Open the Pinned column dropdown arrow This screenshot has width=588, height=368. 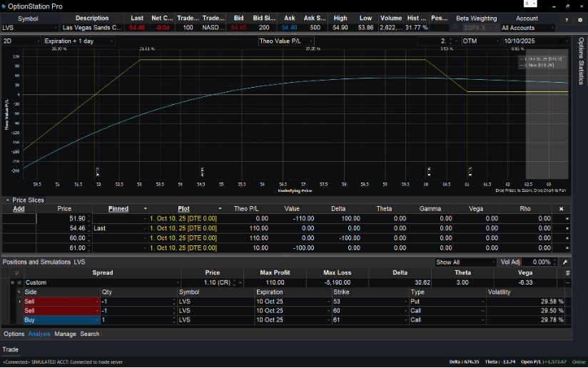(145, 209)
